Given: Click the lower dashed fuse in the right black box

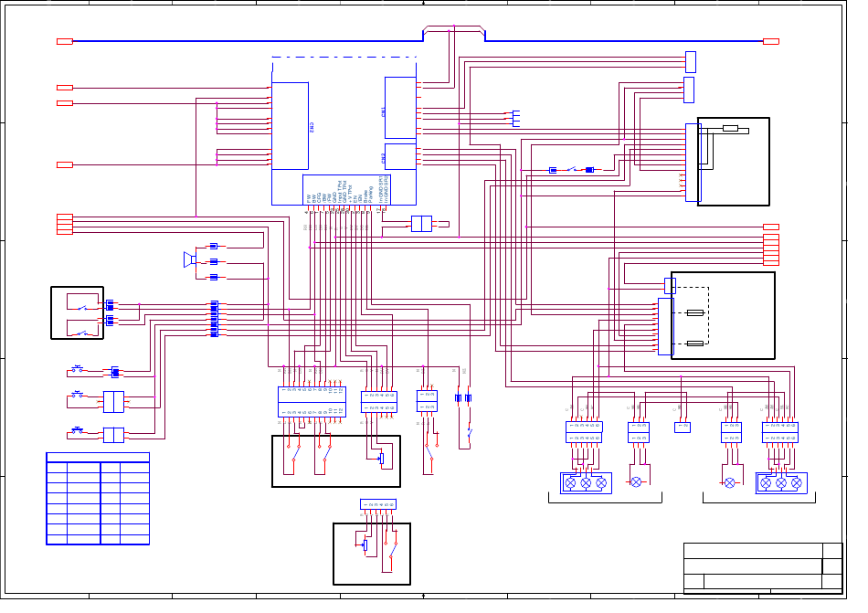Looking at the screenshot, I should 695,343.
